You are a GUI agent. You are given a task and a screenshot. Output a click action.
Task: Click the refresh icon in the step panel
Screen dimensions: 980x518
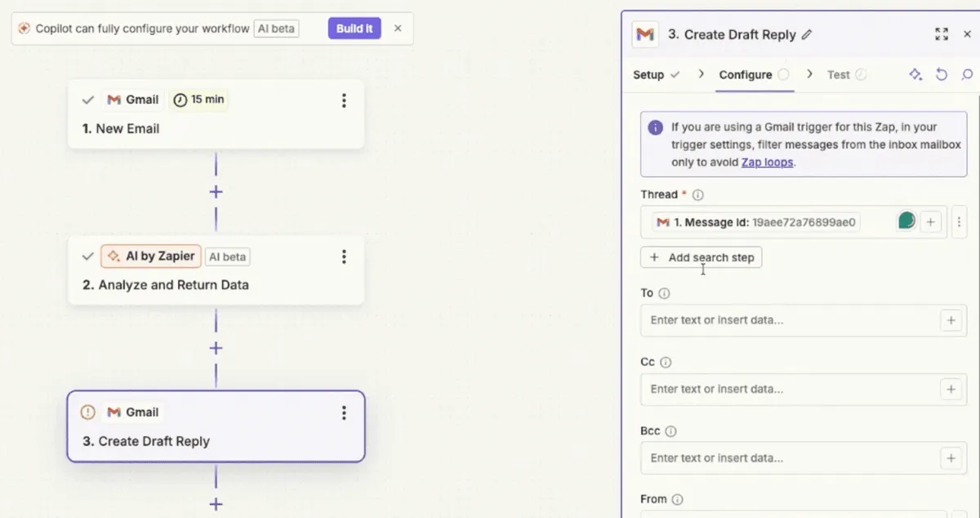942,74
